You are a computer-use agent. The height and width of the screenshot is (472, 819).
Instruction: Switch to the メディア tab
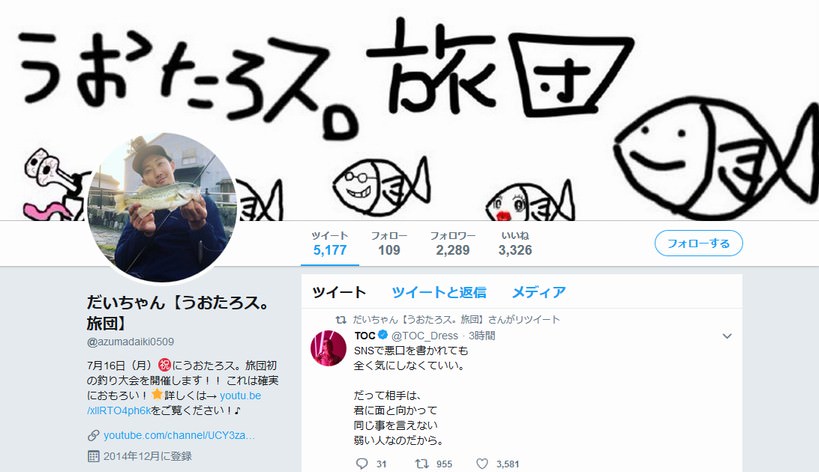tap(539, 292)
